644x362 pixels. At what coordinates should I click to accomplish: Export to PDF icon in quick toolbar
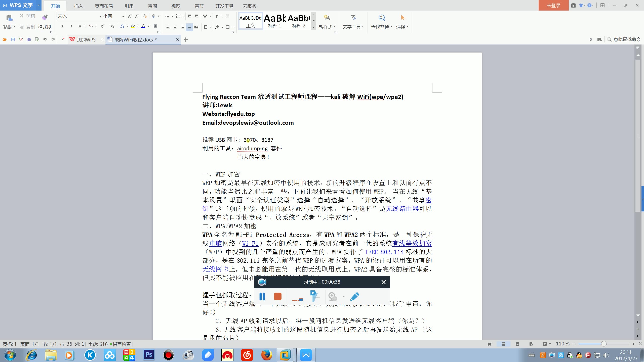point(21,39)
